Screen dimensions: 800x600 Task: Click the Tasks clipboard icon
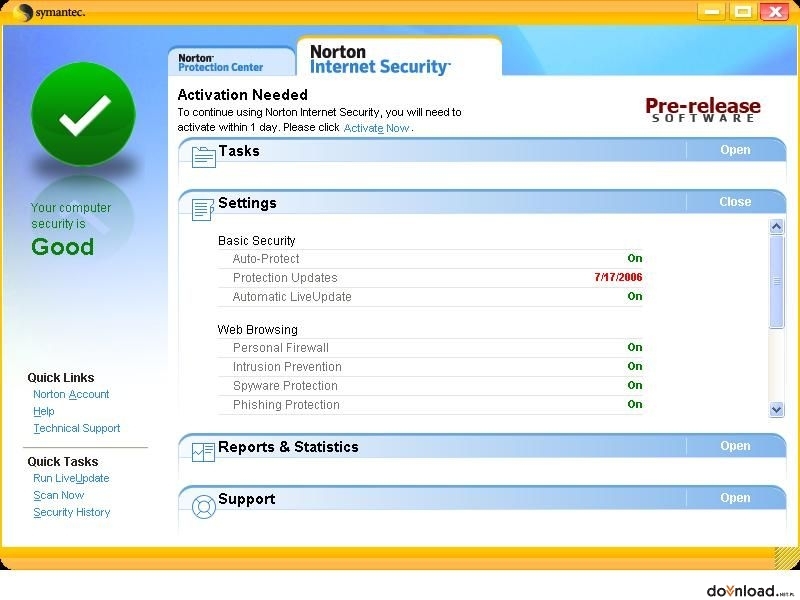pos(204,157)
